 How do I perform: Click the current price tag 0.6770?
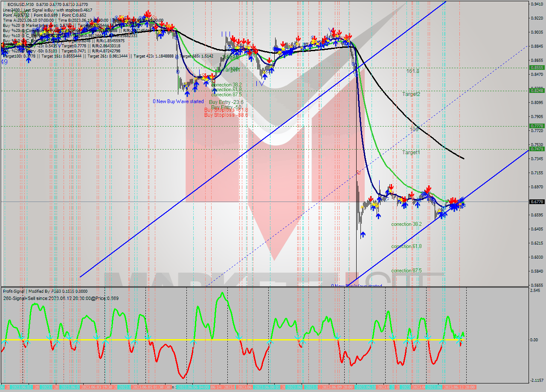[536, 202]
